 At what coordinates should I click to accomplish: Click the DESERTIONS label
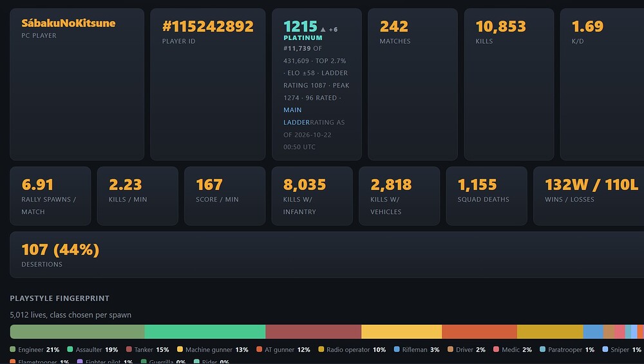tap(42, 264)
